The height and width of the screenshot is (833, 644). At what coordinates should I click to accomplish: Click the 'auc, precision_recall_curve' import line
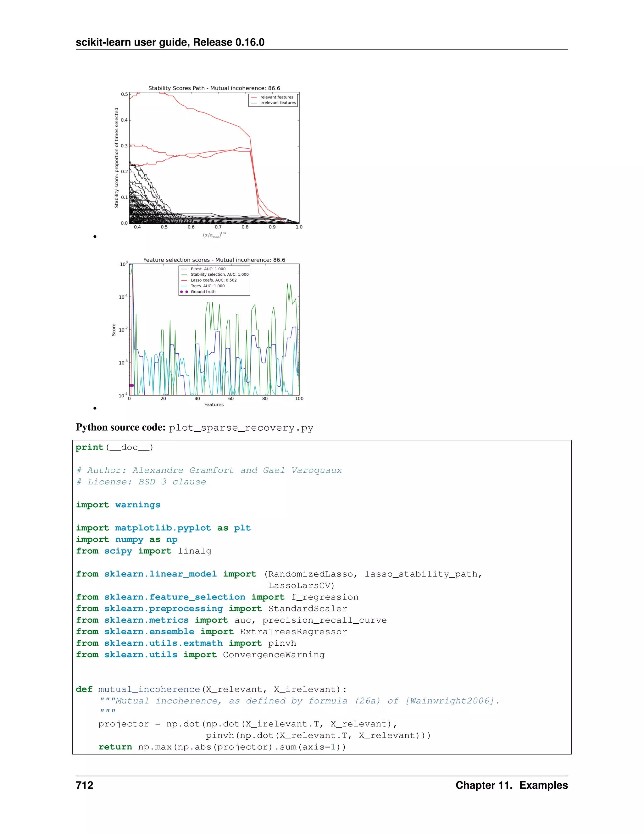(231, 620)
